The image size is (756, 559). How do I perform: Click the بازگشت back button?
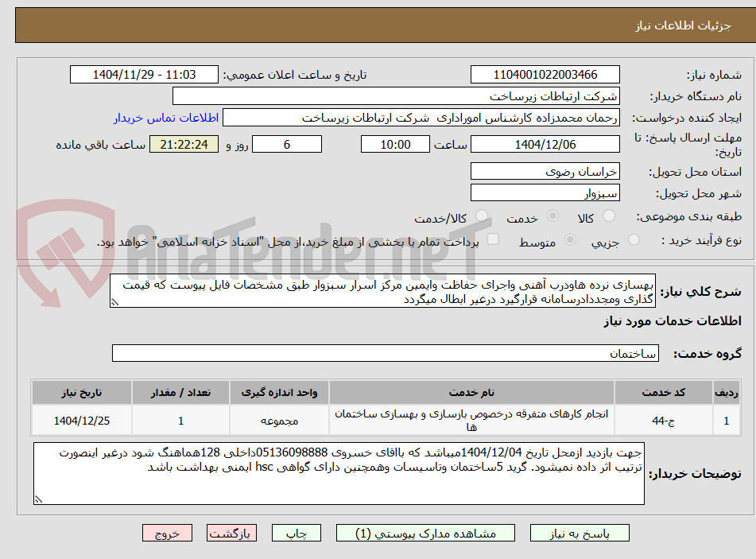231,533
